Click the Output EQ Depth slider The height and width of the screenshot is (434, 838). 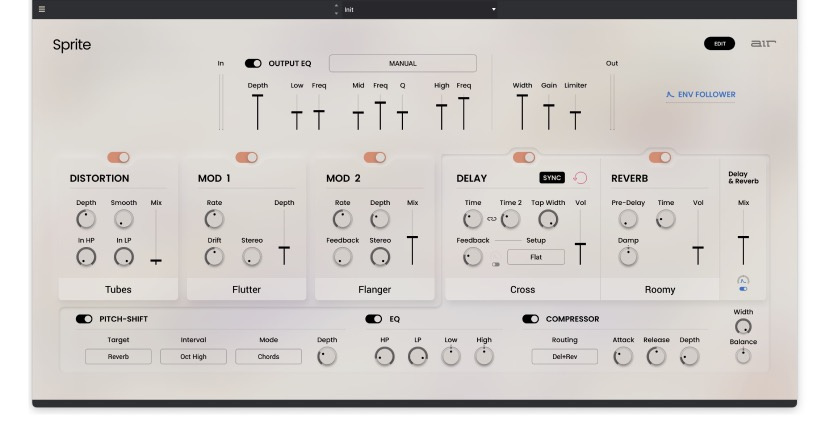[258, 112]
